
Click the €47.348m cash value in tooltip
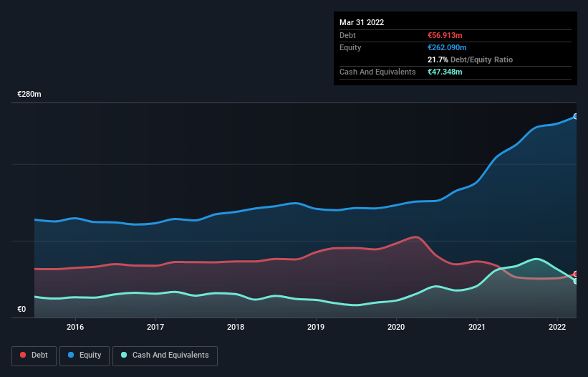445,72
